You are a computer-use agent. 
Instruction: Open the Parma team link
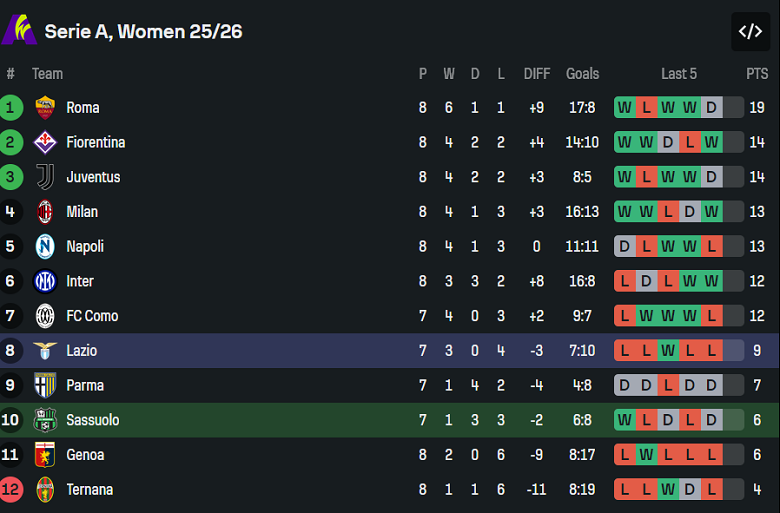pos(85,385)
